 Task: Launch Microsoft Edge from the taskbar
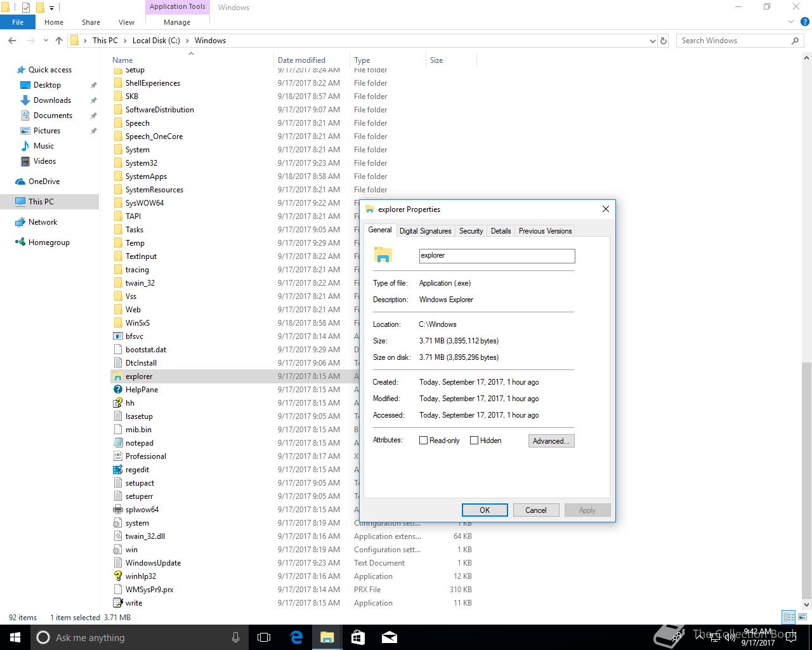[296, 637]
